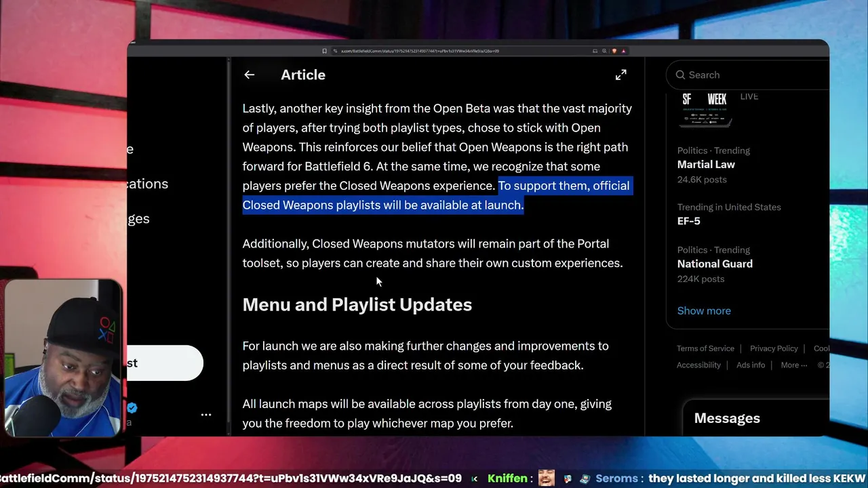Viewport: 868px width, 488px height.
Task: Click the 224K posts text
Action: tap(701, 279)
